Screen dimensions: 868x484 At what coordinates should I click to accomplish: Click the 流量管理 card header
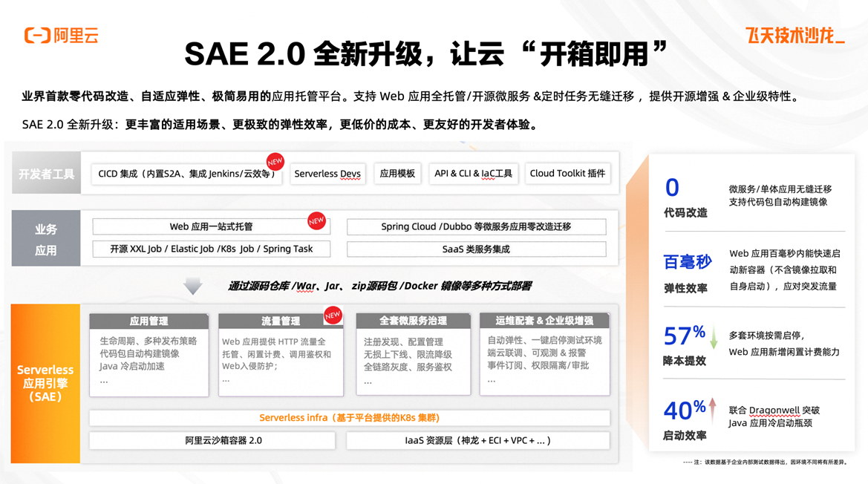point(281,321)
